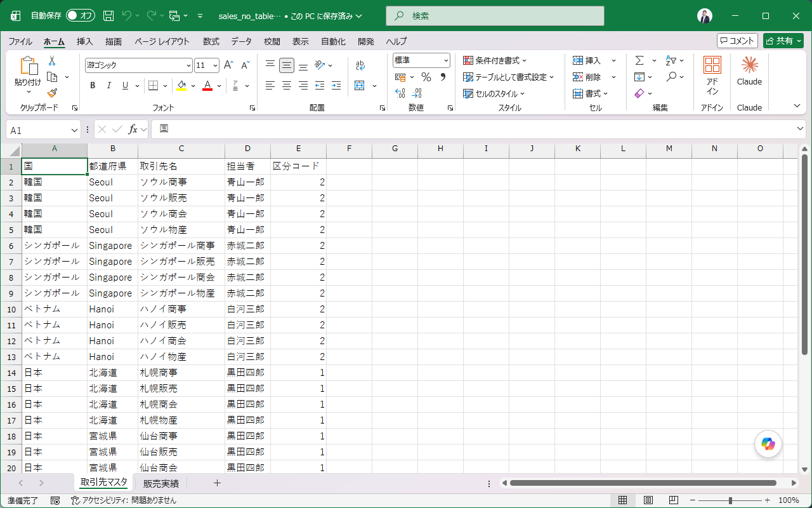812x508 pixels.
Task: Open the number format dropdown
Action: tap(446, 60)
